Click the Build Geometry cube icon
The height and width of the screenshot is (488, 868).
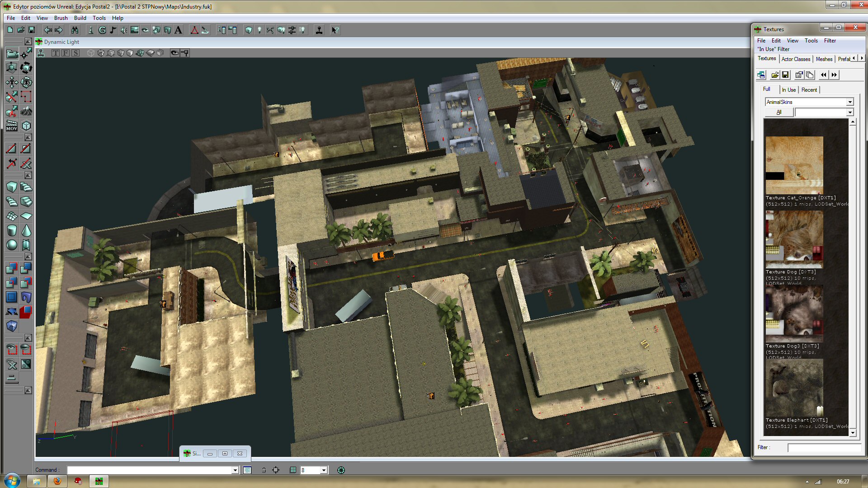249,30
